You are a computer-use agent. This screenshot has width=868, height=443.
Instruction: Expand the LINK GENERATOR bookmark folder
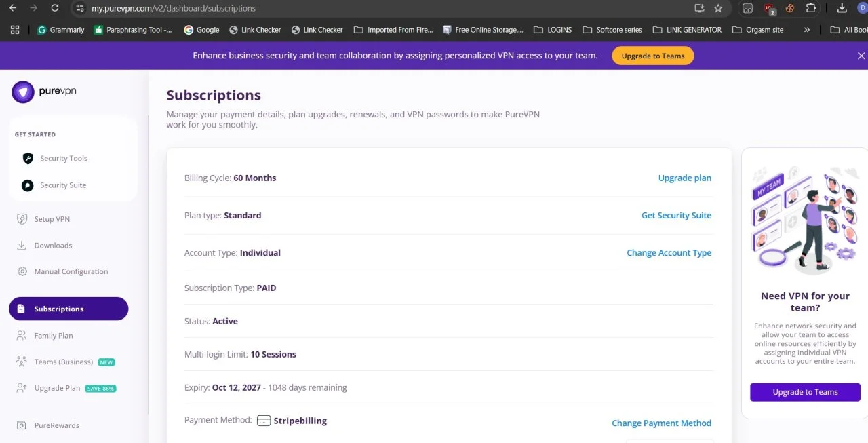pos(687,30)
